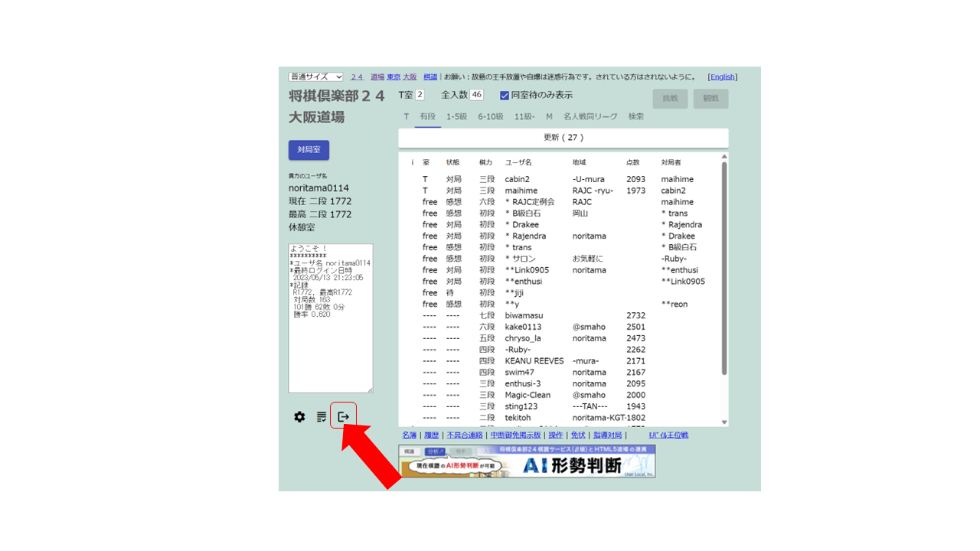This screenshot has width=980, height=551.
Task: Open the 不具合連絡 link
Action: point(466,435)
